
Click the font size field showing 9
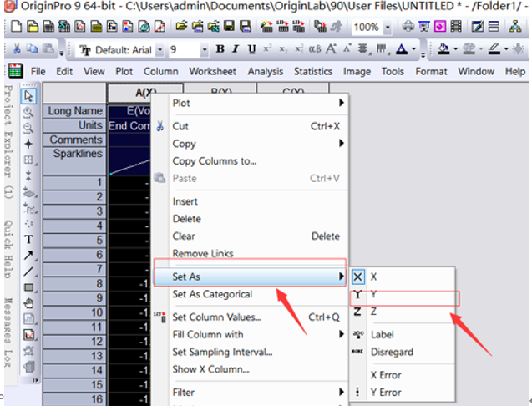(x=185, y=50)
